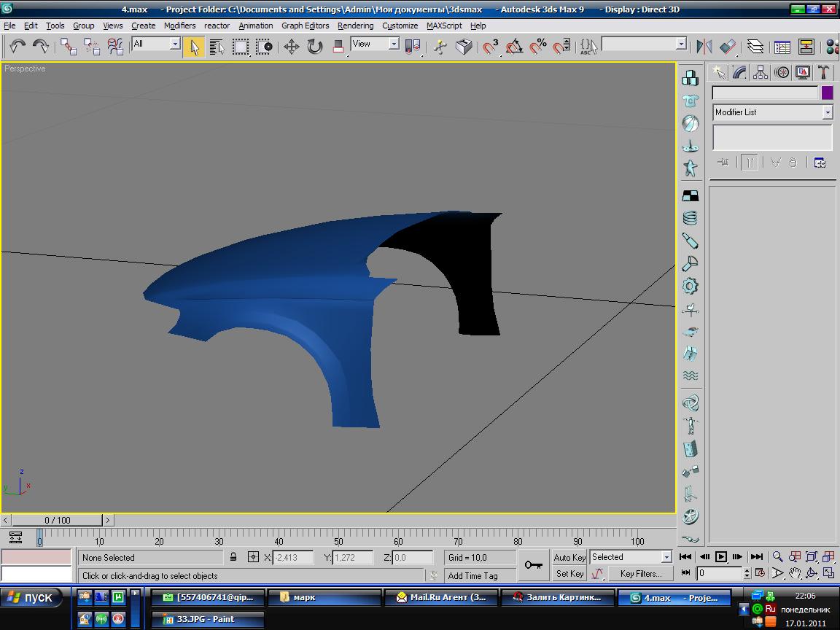Open the Graph Editors menu
Image resolution: width=840 pixels, height=630 pixels.
click(x=305, y=26)
